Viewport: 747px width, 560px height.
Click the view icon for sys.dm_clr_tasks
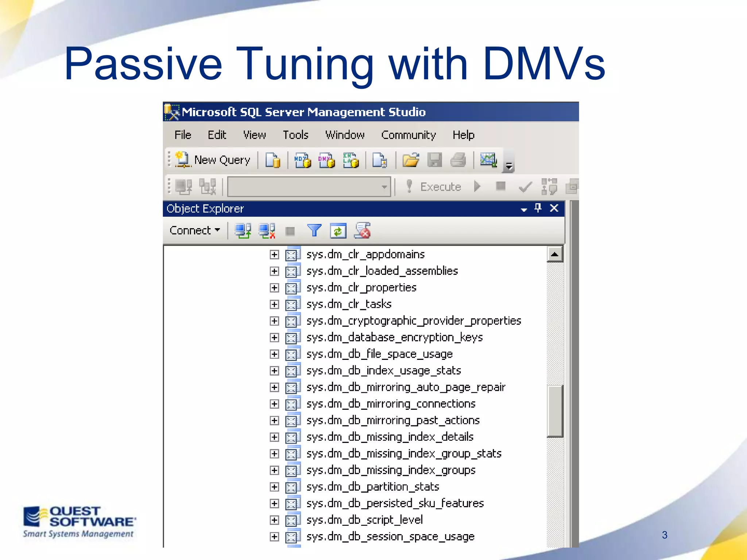click(293, 304)
